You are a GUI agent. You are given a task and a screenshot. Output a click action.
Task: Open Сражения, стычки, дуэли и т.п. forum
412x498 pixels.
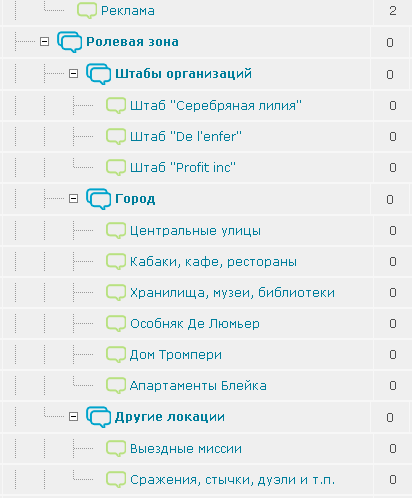click(232, 480)
